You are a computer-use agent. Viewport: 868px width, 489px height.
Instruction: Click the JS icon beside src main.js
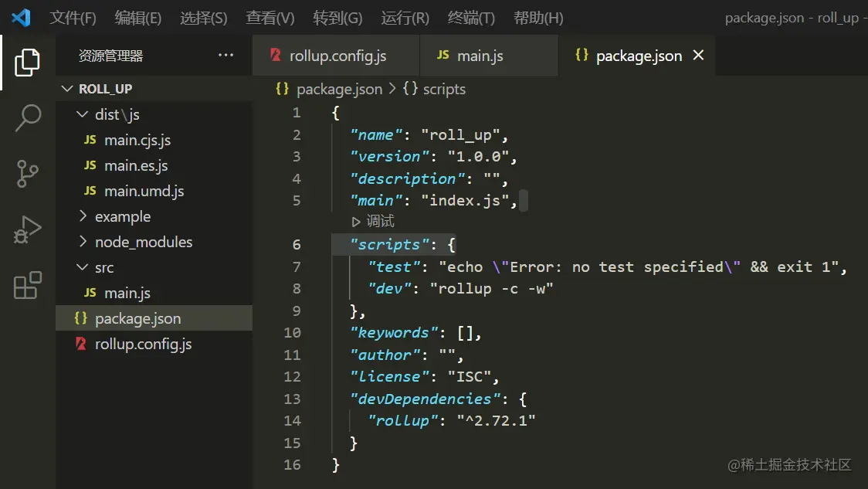[90, 293]
